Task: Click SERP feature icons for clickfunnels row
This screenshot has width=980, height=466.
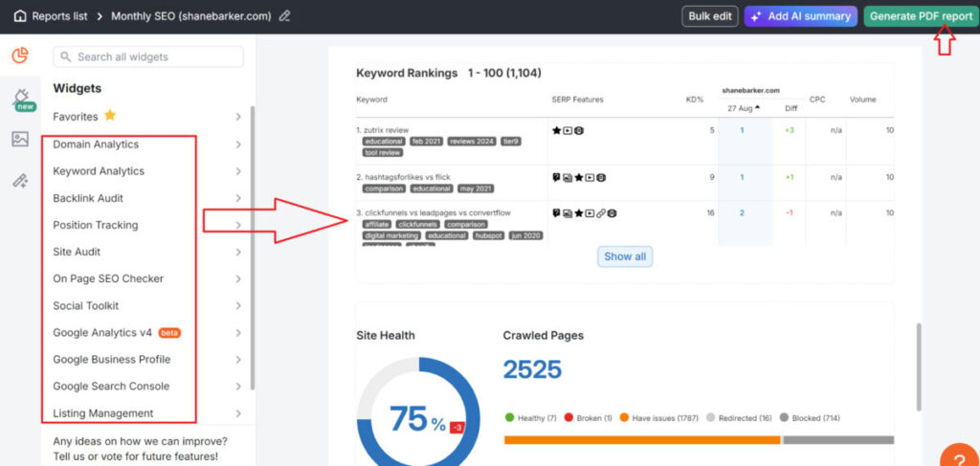Action: click(585, 213)
